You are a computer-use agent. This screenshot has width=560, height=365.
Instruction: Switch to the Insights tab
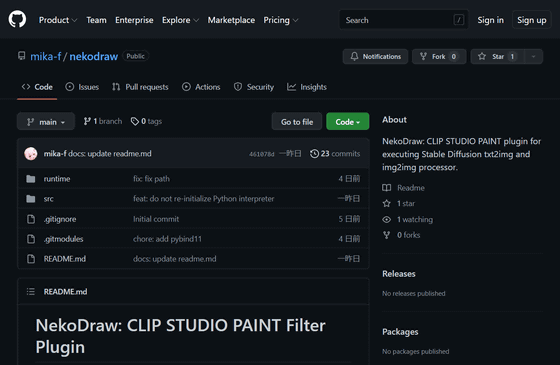coord(307,87)
